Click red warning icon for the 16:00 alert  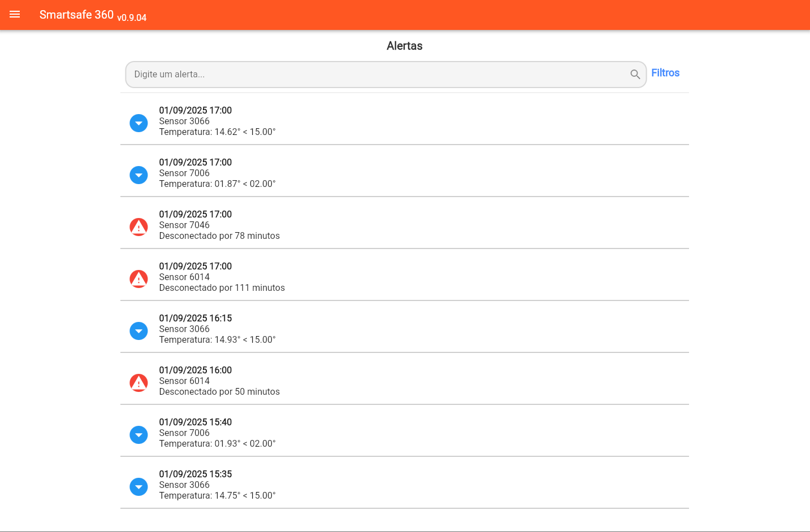pyautogui.click(x=138, y=383)
